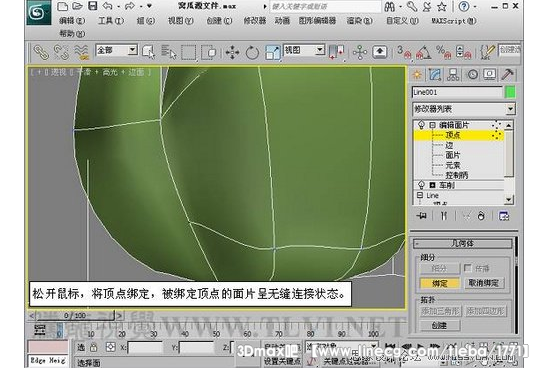Screen dimensions: 558x368
Task: Click the Use Pivot Point Center icon
Action: [x=337, y=52]
